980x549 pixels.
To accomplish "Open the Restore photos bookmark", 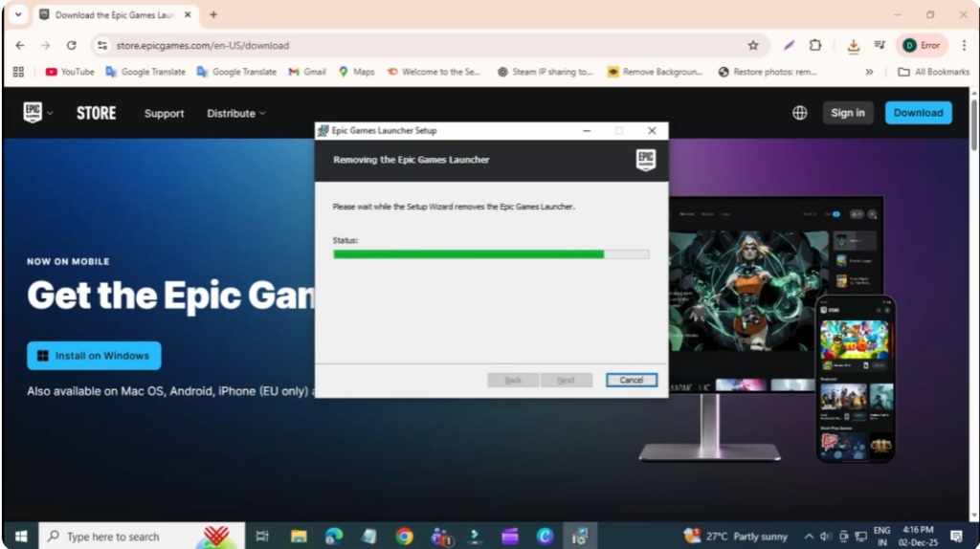I will tap(768, 72).
